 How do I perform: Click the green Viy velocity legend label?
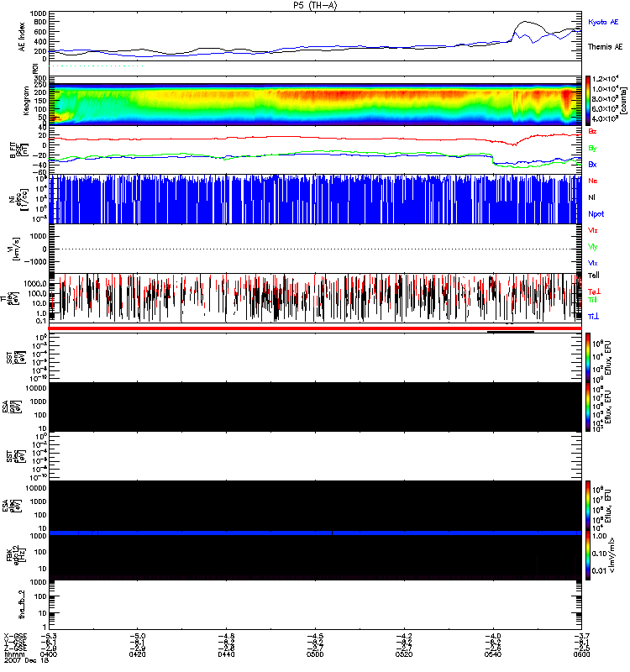593,246
